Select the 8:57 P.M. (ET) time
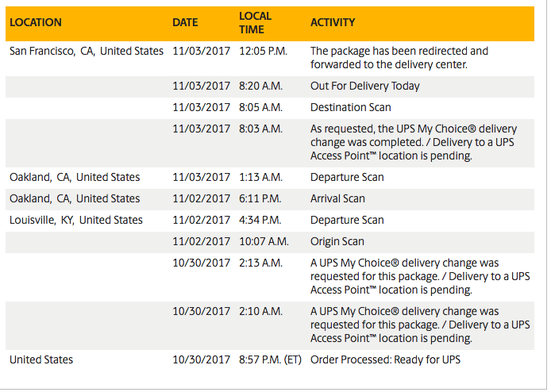551x392 pixels. click(270, 360)
